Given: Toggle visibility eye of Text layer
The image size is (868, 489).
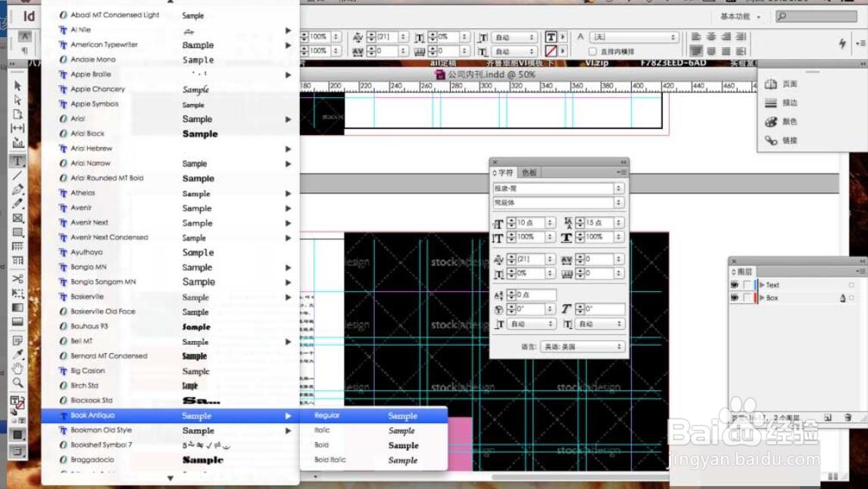Looking at the screenshot, I should click(x=735, y=284).
